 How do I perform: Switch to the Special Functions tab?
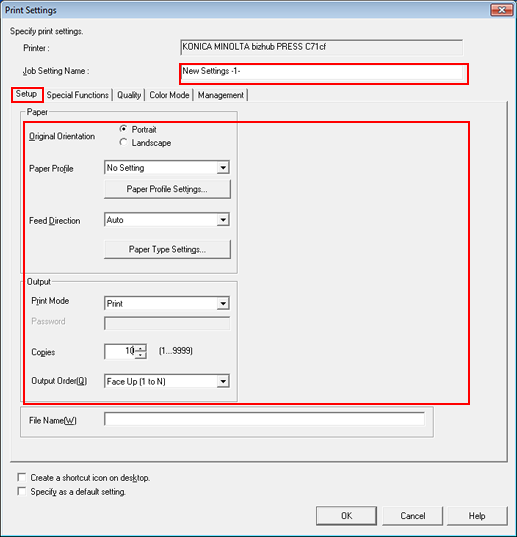[78, 95]
